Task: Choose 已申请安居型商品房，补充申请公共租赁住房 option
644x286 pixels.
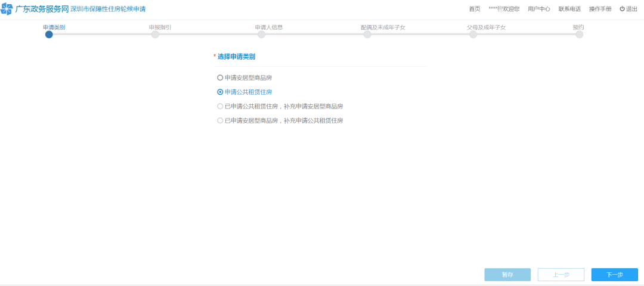Action: click(x=220, y=120)
